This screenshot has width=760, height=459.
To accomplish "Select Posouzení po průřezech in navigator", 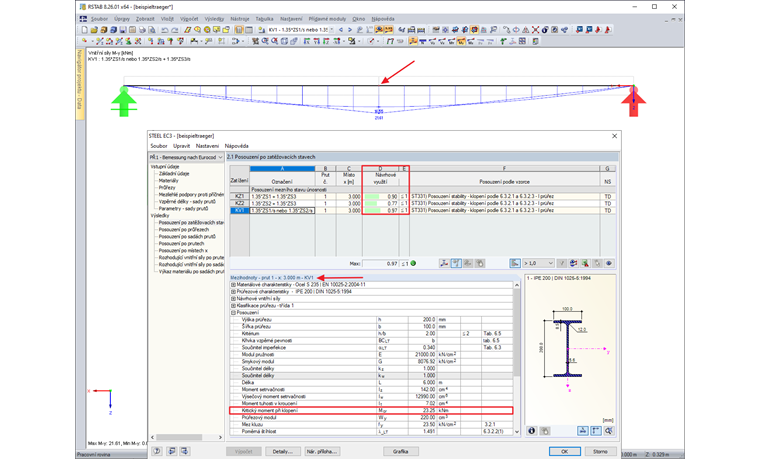I will pyautogui.click(x=184, y=230).
